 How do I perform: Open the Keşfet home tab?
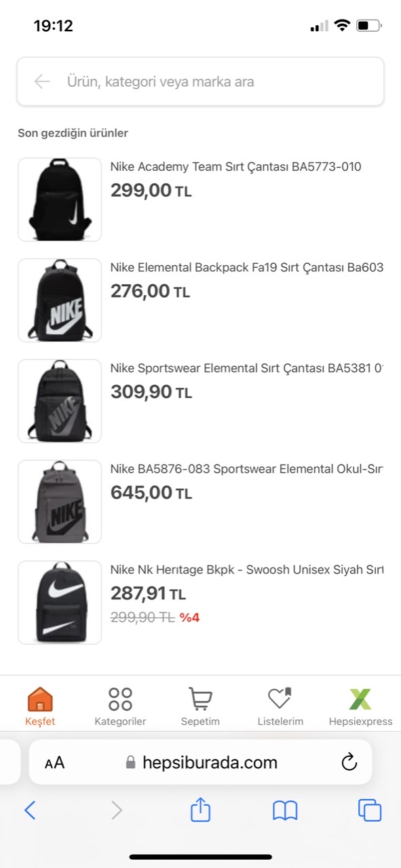pos(40,706)
